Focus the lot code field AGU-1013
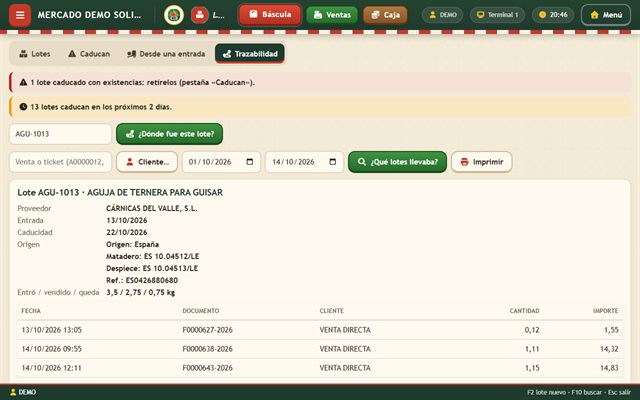640x400 pixels. pos(60,134)
